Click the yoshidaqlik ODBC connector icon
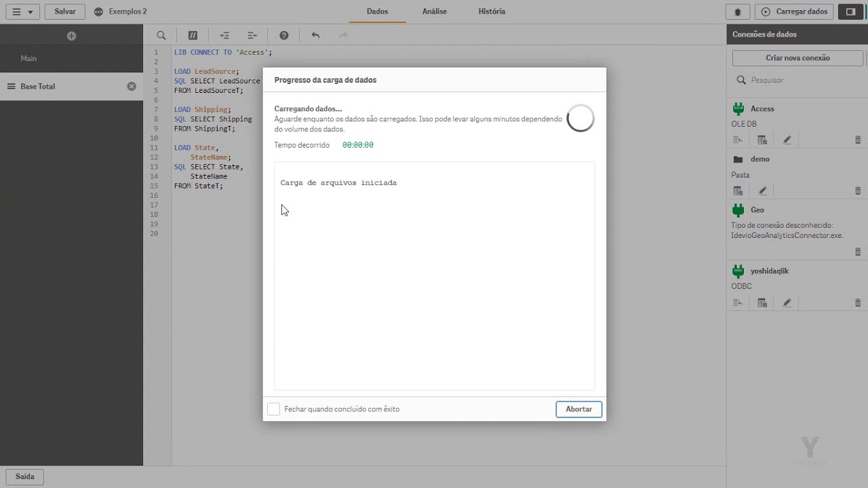The height and width of the screenshot is (488, 868). point(738,271)
